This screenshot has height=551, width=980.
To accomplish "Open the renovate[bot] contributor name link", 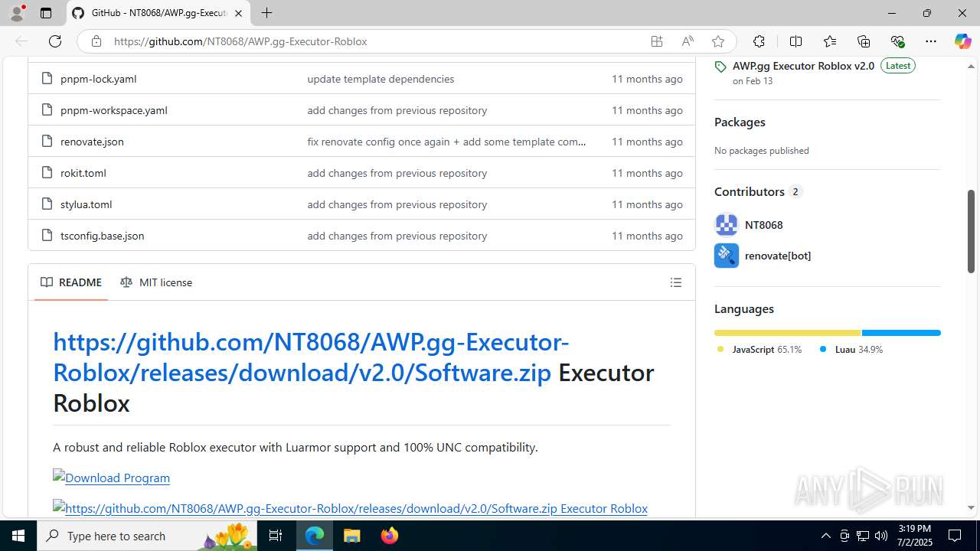I will [x=778, y=256].
